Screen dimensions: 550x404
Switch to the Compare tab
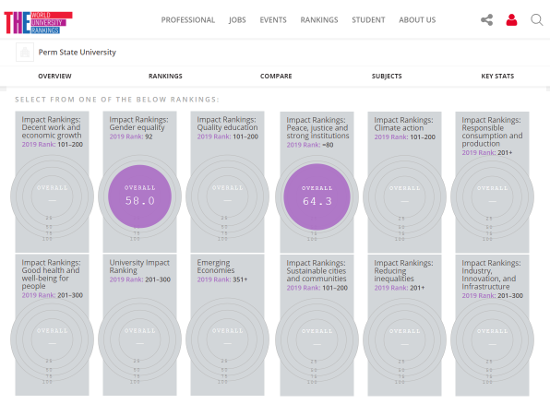276,76
